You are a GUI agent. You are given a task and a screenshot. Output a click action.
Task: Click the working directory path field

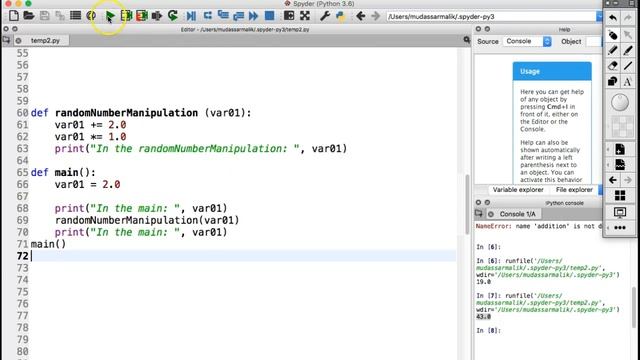(491, 17)
